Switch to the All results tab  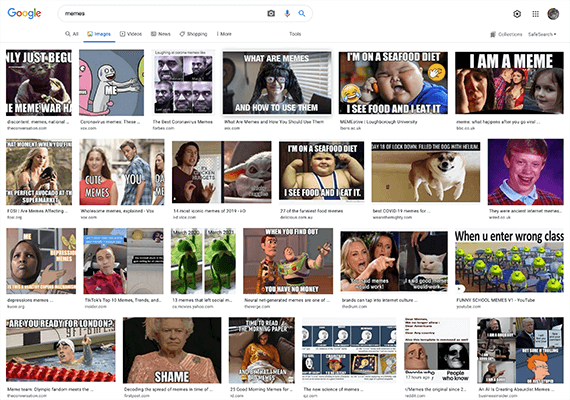click(72, 34)
